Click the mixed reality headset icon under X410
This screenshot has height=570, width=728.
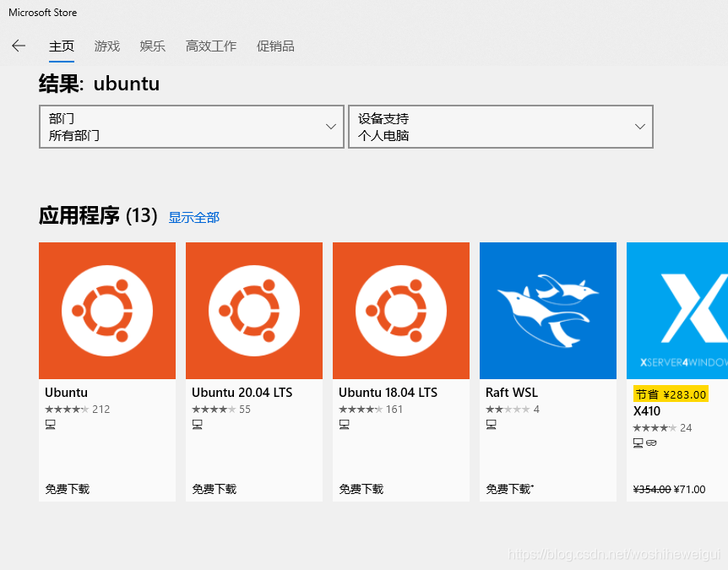(651, 442)
